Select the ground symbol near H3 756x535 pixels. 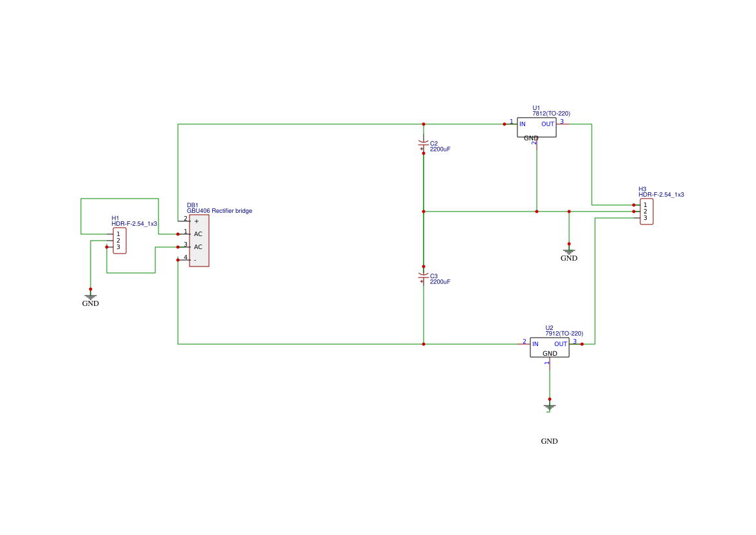(568, 251)
